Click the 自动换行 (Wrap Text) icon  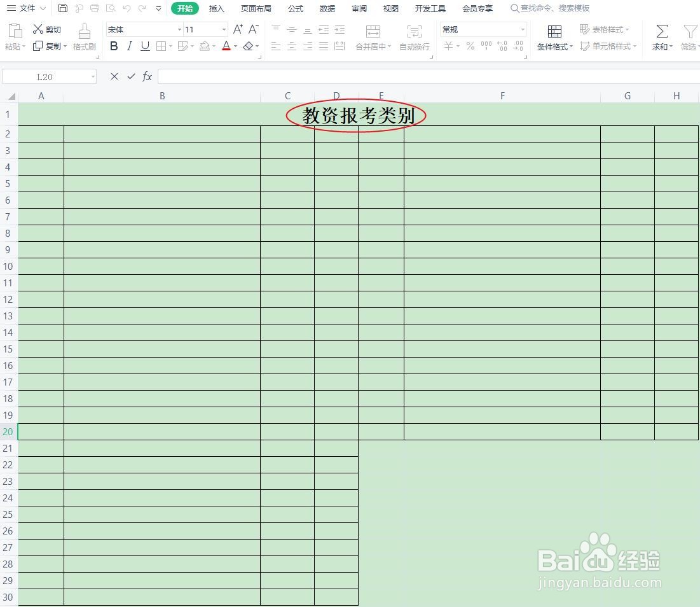[414, 36]
